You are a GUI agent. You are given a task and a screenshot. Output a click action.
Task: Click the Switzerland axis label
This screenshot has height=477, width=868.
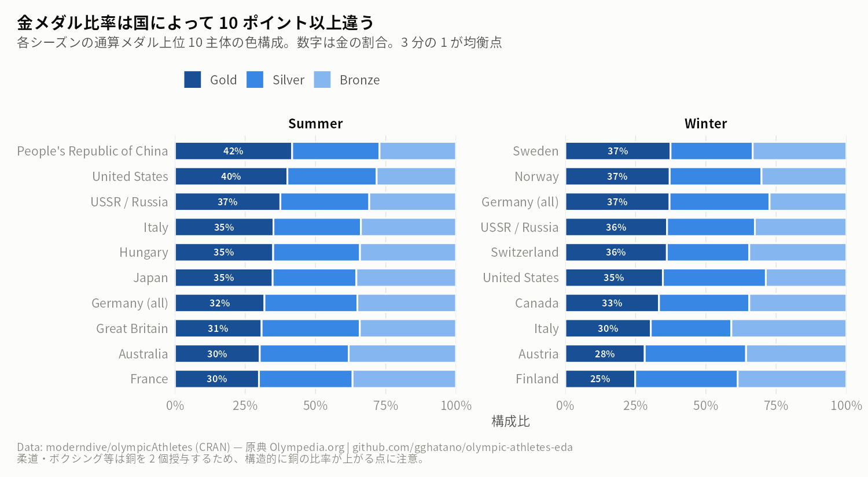point(525,252)
